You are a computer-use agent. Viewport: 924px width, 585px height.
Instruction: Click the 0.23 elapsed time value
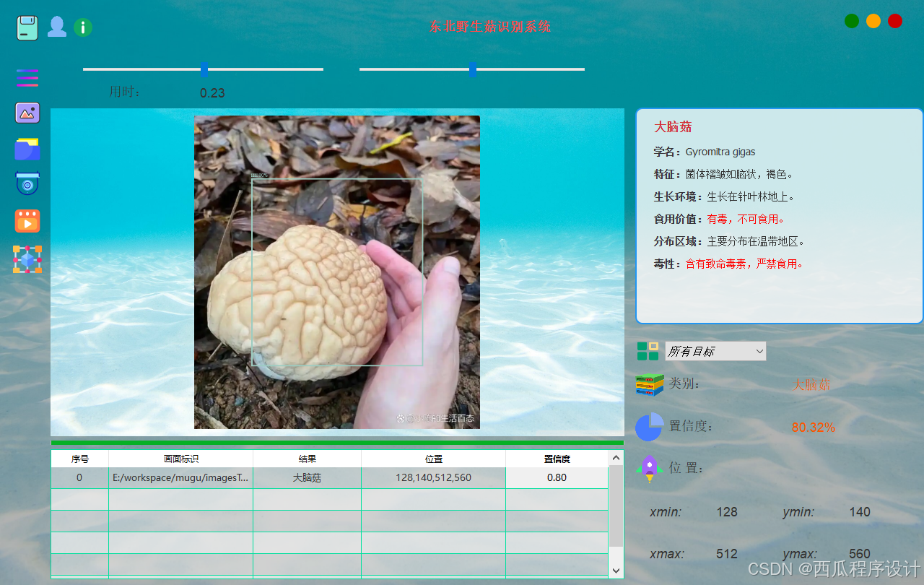212,92
